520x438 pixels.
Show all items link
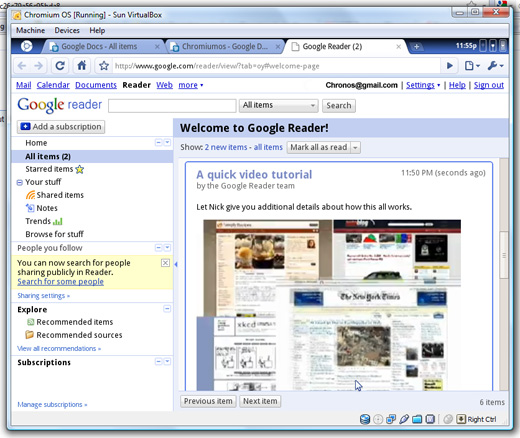[x=268, y=147]
